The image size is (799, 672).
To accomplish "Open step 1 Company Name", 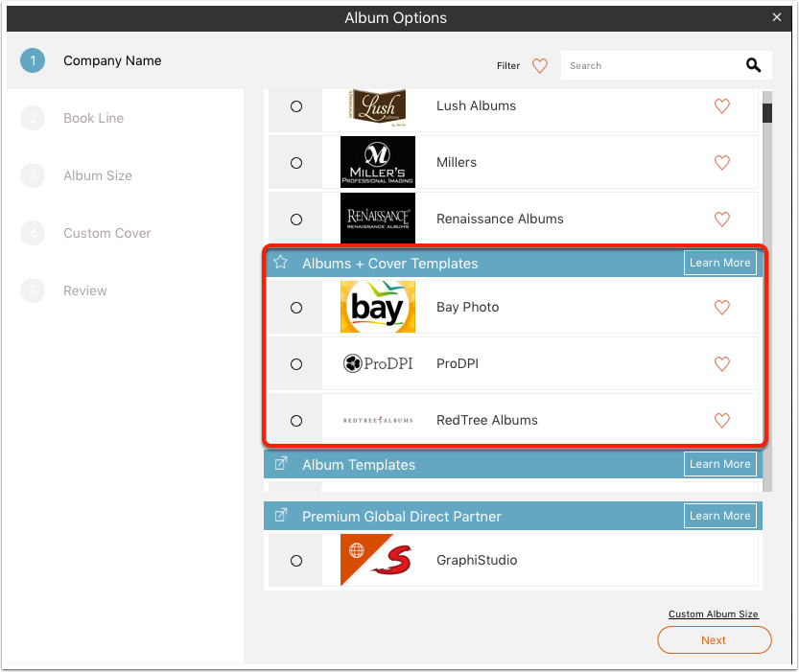I will pyautogui.click(x=91, y=60).
